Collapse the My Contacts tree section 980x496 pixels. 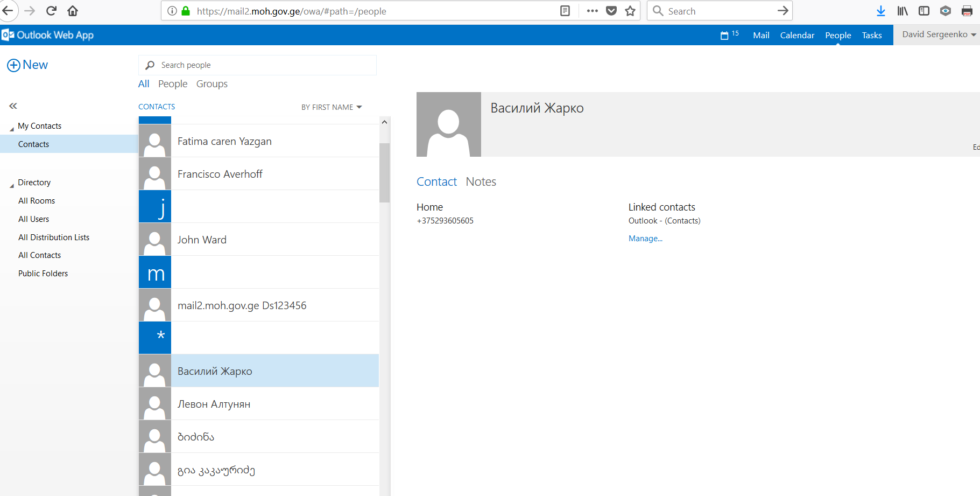[x=12, y=129]
